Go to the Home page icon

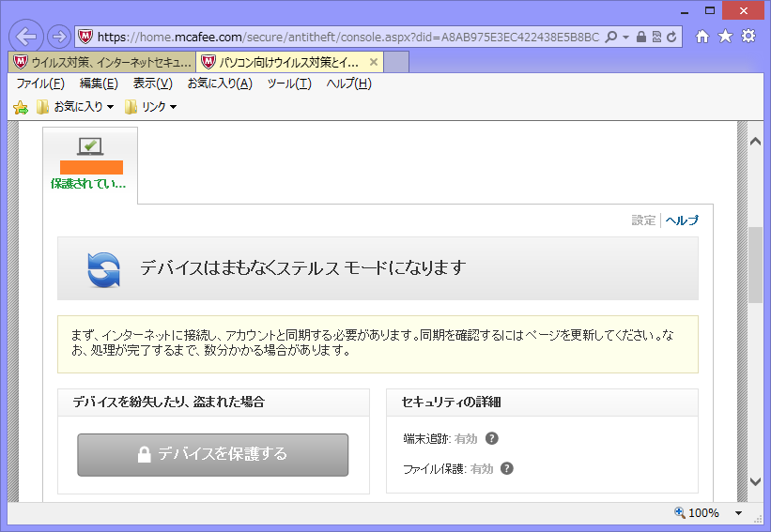(x=702, y=36)
